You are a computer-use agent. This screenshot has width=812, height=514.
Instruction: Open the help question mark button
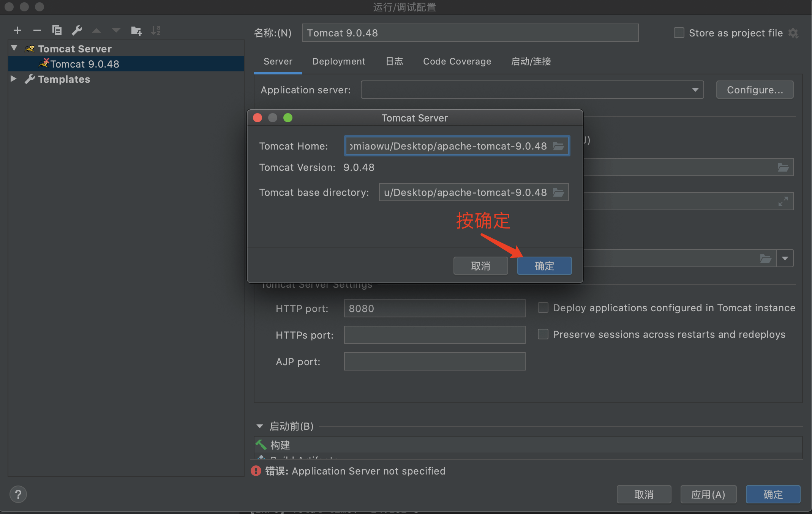(18, 494)
